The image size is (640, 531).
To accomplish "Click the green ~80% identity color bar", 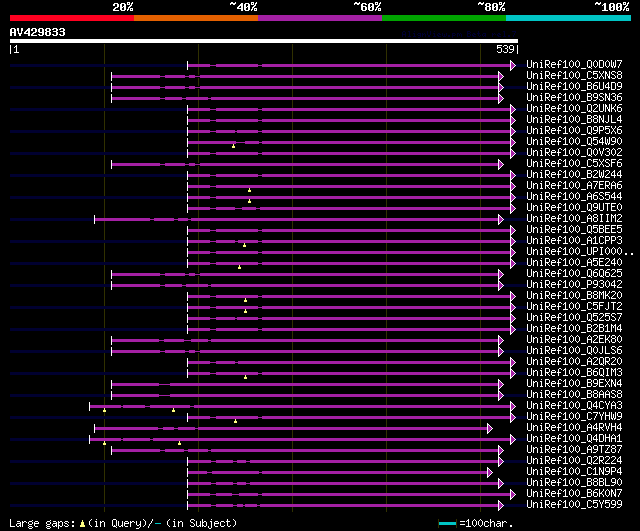I will pyautogui.click(x=444, y=18).
